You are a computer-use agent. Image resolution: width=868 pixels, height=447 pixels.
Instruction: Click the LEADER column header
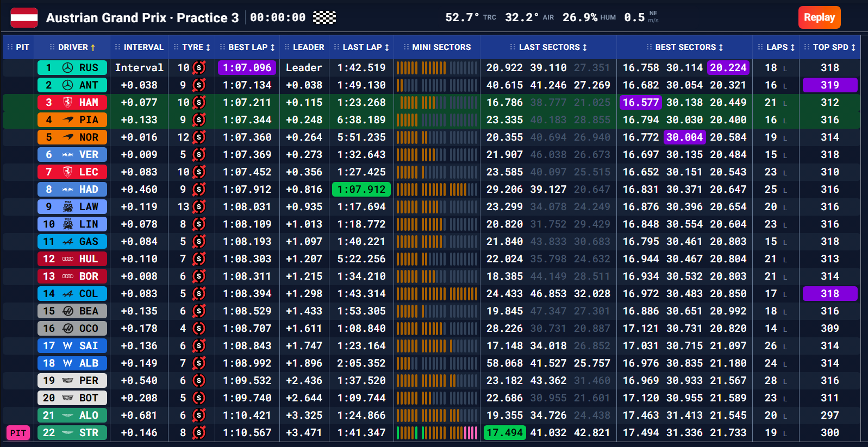pyautogui.click(x=304, y=47)
